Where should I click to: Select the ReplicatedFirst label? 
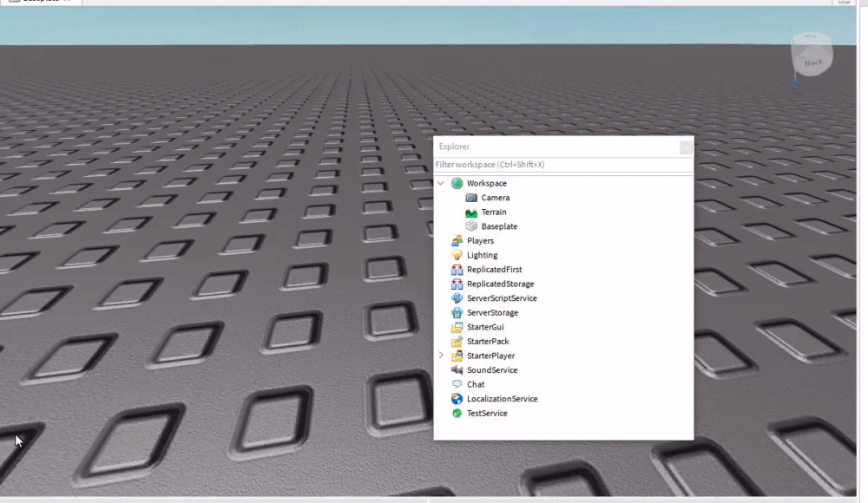pyautogui.click(x=495, y=270)
